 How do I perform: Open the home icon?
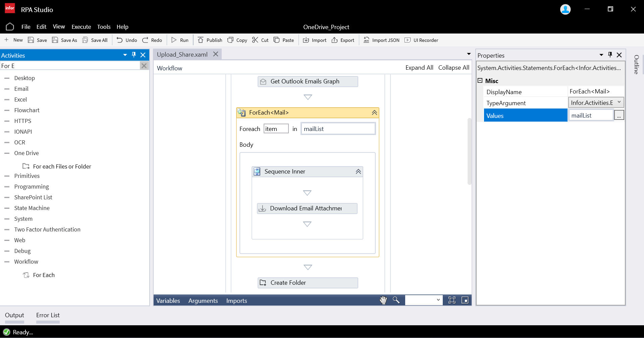click(10, 27)
